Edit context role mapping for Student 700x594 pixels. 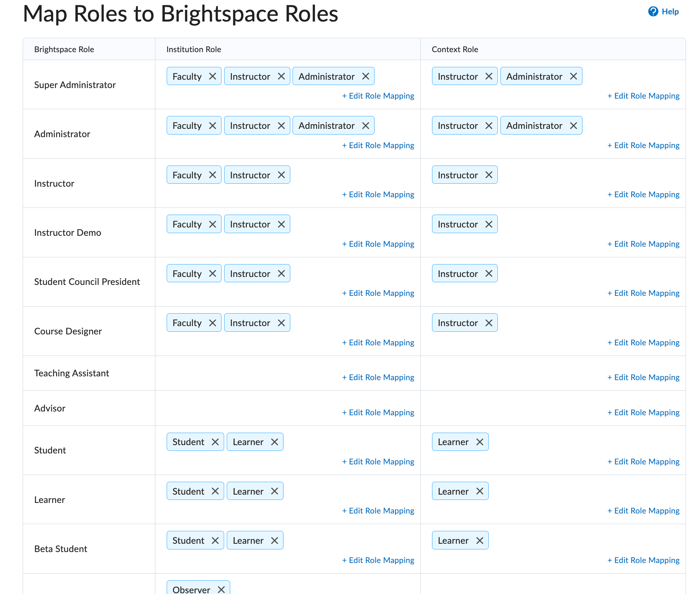coord(643,462)
